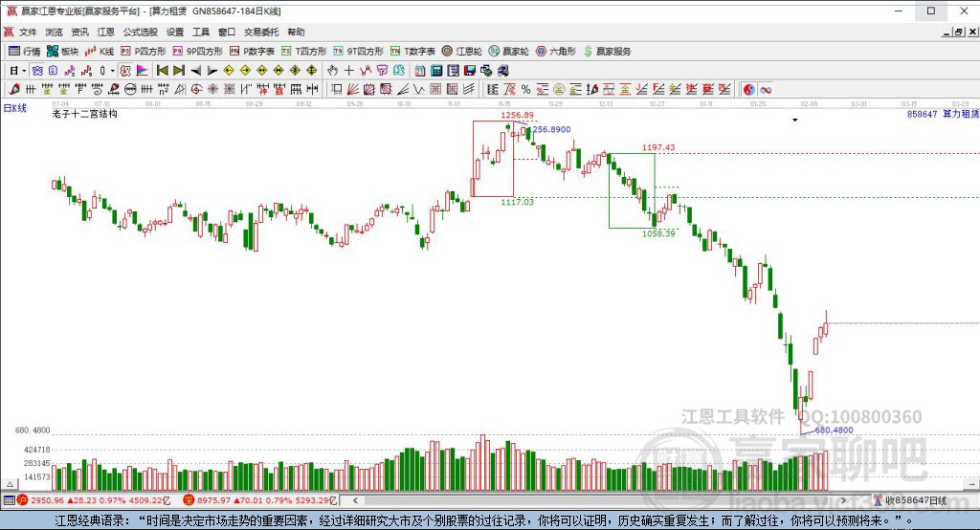Viewport: 980px width, 530px height.
Task: Click the 1117.03 green support label
Action: 517,202
